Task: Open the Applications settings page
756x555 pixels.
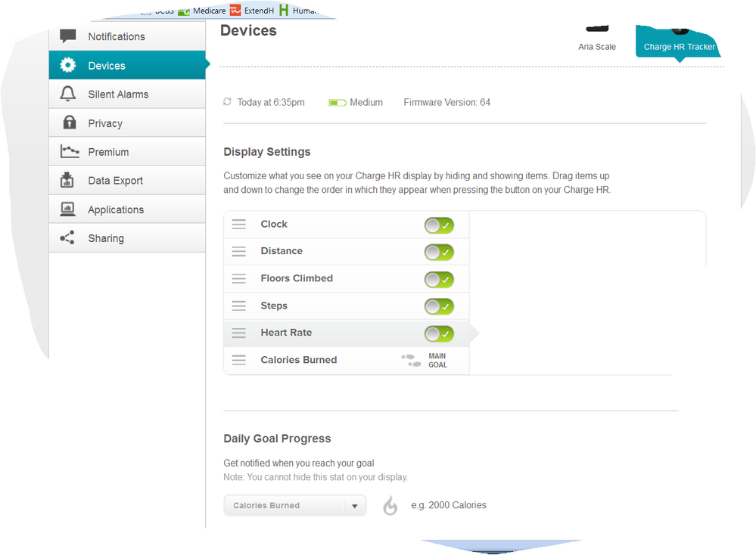Action: click(127, 209)
